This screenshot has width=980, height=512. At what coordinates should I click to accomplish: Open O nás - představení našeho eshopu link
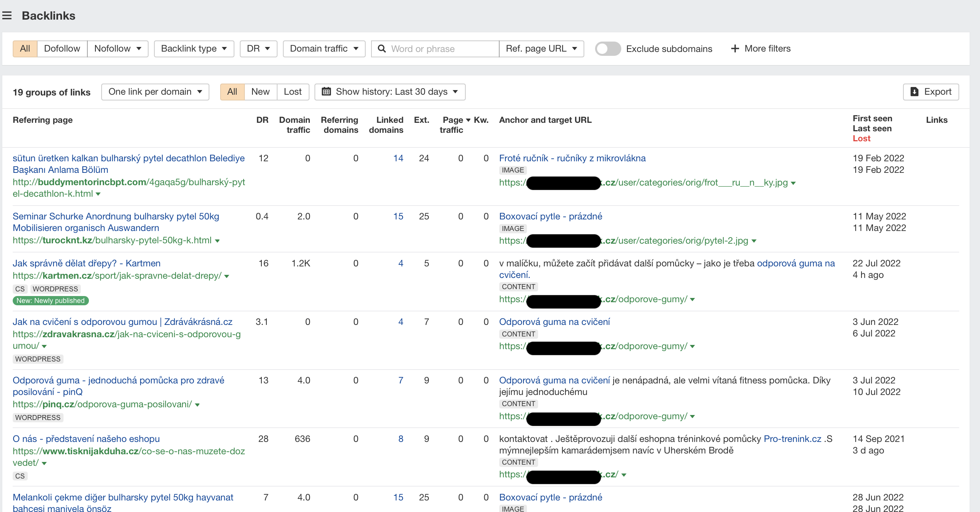pyautogui.click(x=86, y=439)
